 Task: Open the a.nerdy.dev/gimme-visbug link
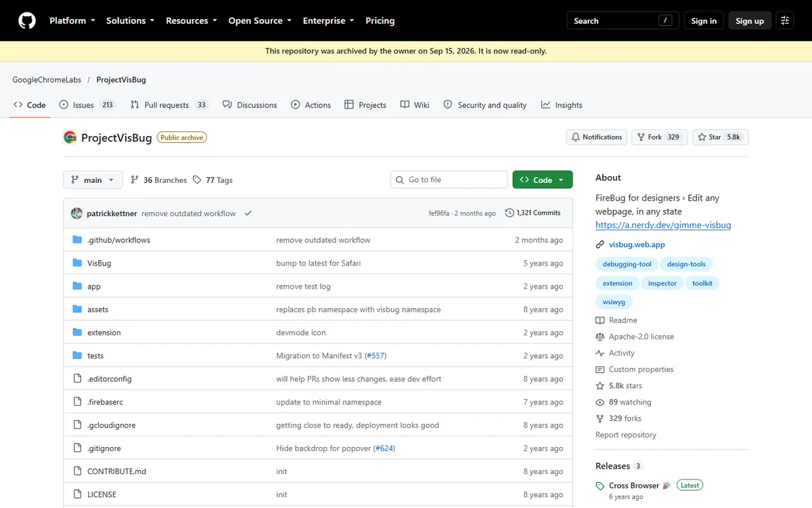click(663, 225)
